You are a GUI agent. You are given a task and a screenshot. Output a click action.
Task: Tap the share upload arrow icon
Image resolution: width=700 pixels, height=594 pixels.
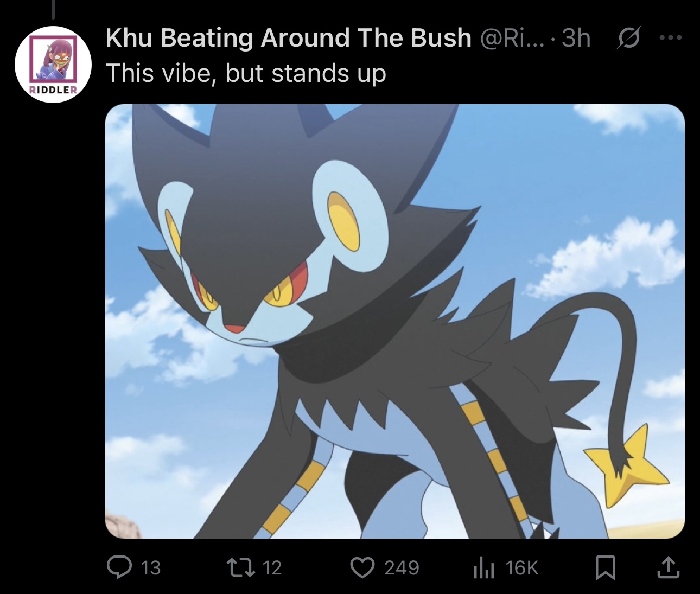coord(668,567)
